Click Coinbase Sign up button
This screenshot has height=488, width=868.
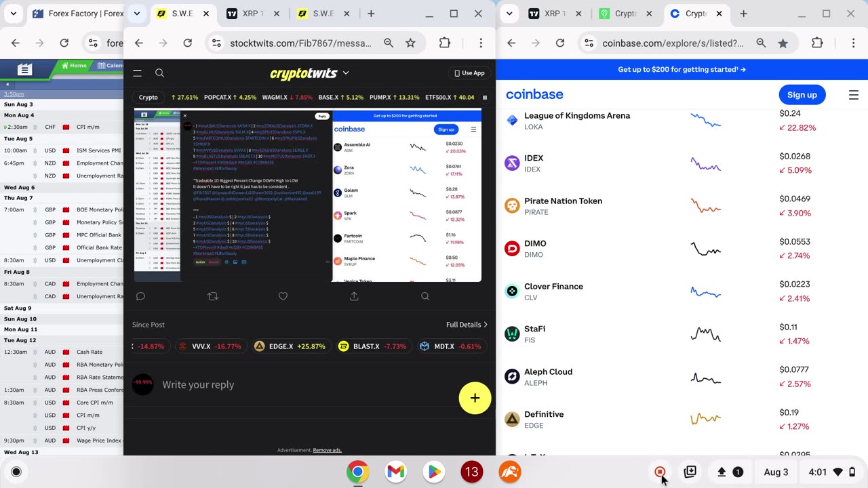tap(802, 95)
